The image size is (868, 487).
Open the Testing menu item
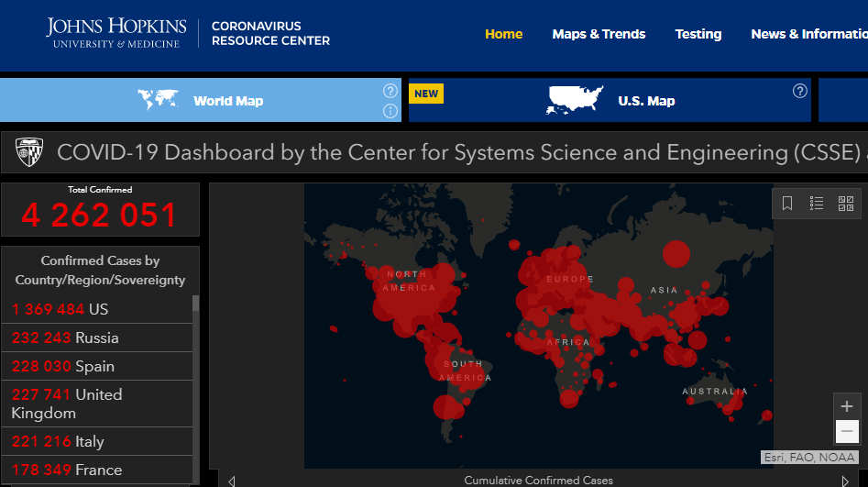[698, 34]
